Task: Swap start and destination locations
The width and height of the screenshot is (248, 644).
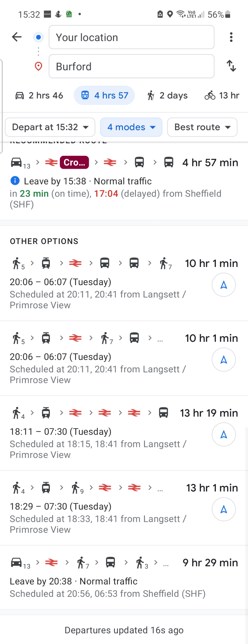Action: [231, 66]
